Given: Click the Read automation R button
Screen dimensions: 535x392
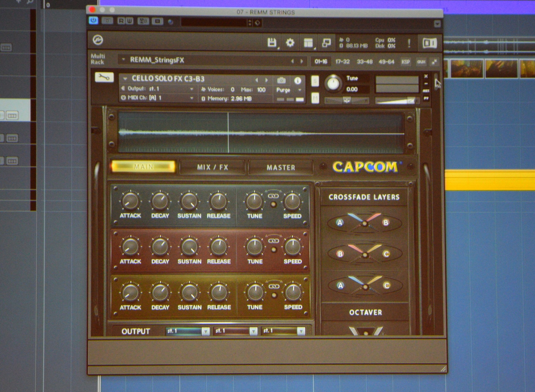Looking at the screenshot, I should tap(121, 21).
